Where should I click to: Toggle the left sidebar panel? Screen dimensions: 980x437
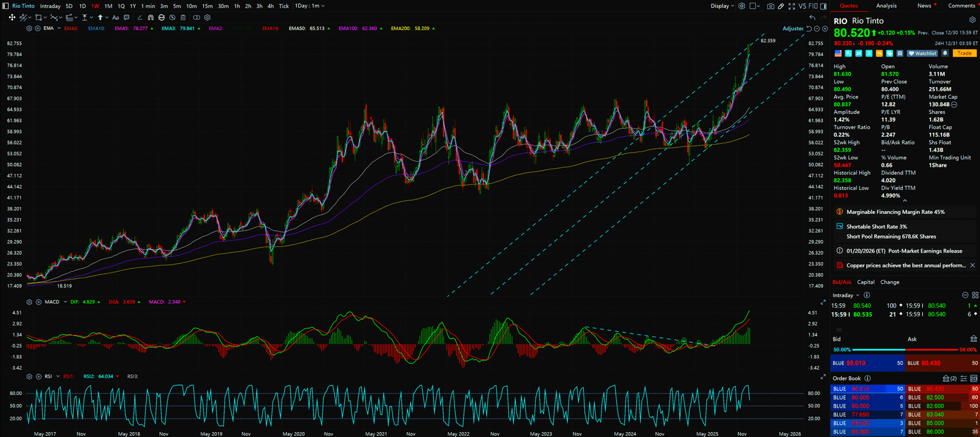coord(6,6)
